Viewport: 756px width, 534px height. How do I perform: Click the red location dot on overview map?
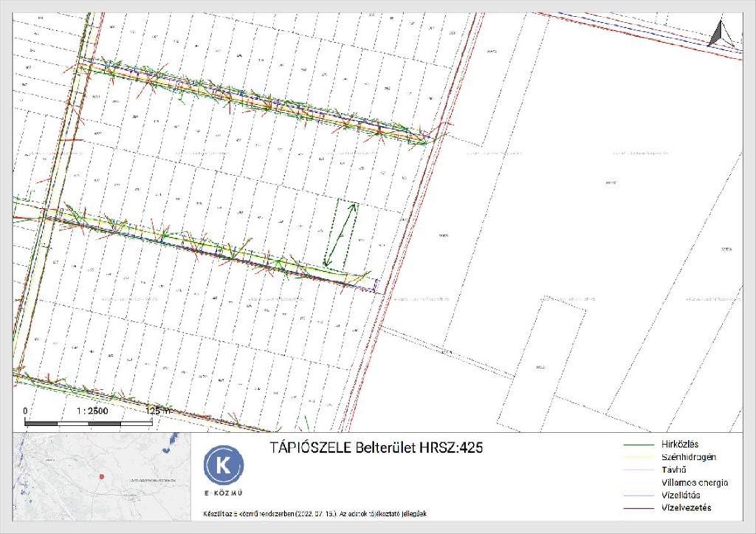coord(101,476)
